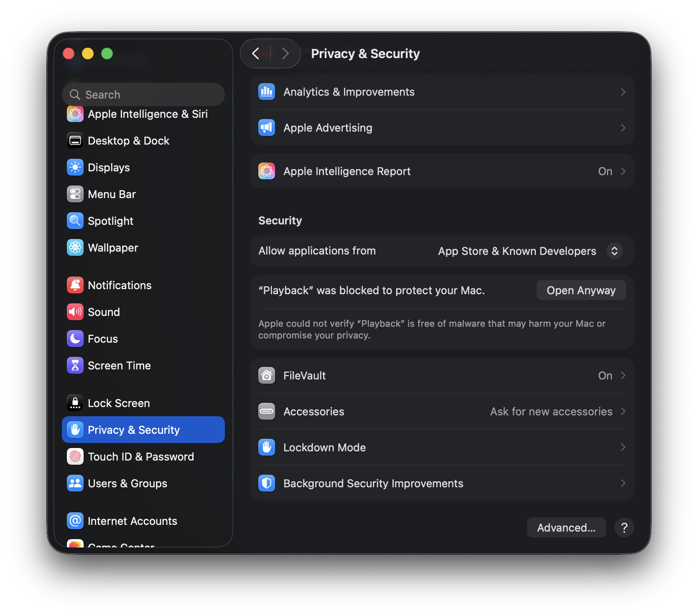Select Touch ID & Password in the sidebar
Image resolution: width=698 pixels, height=616 pixels.
coord(143,457)
